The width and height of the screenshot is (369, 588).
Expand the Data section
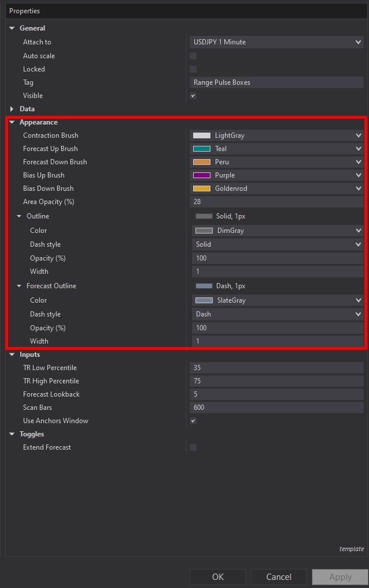point(12,109)
